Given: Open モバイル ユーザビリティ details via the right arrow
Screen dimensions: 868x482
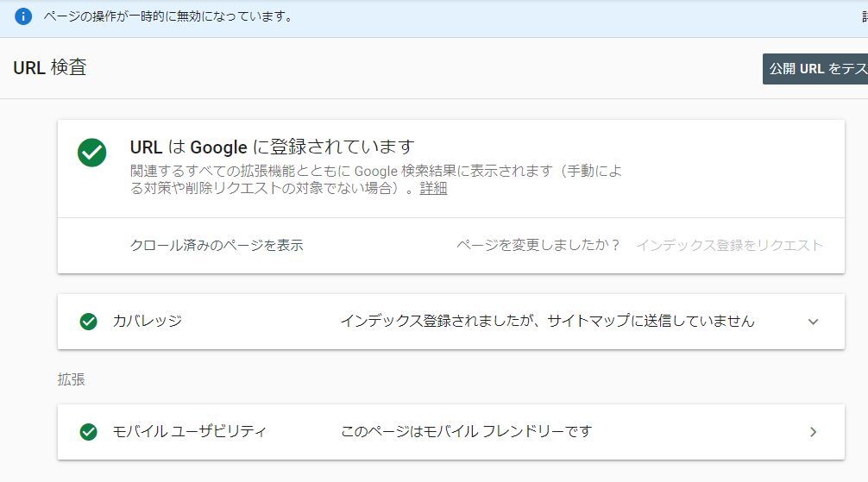Looking at the screenshot, I should [x=813, y=432].
